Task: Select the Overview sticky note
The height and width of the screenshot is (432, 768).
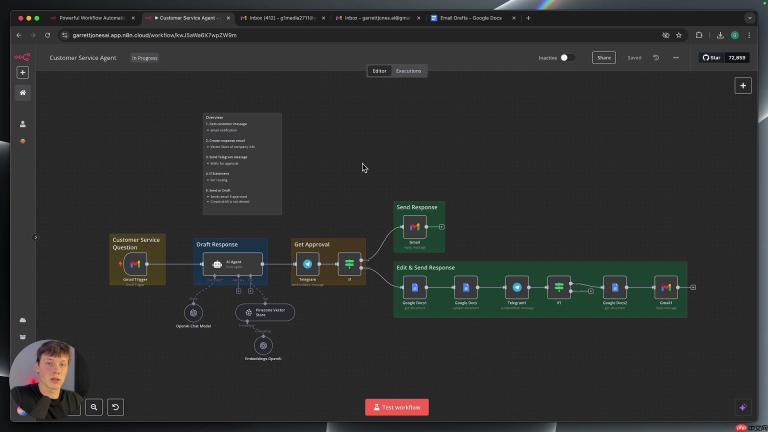Action: [x=242, y=164]
